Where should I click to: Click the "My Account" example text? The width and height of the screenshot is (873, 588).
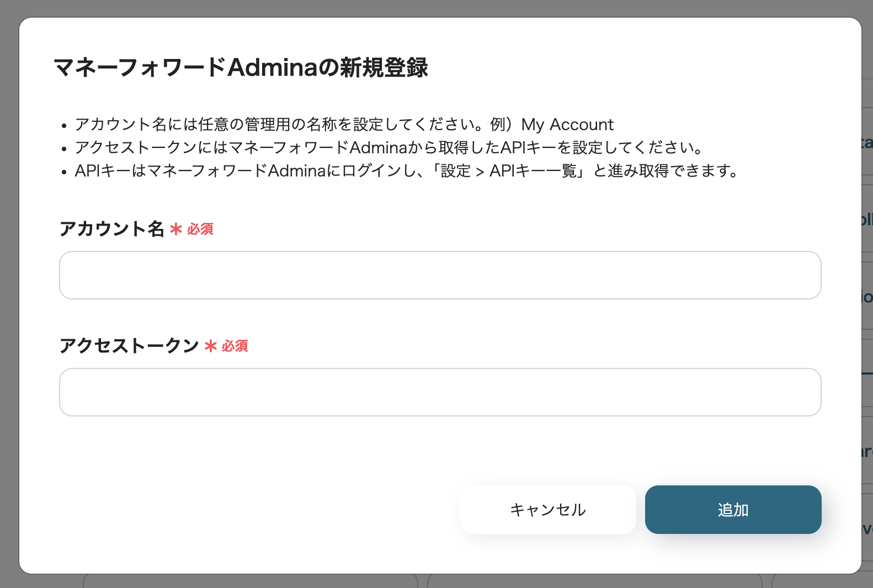pos(567,125)
